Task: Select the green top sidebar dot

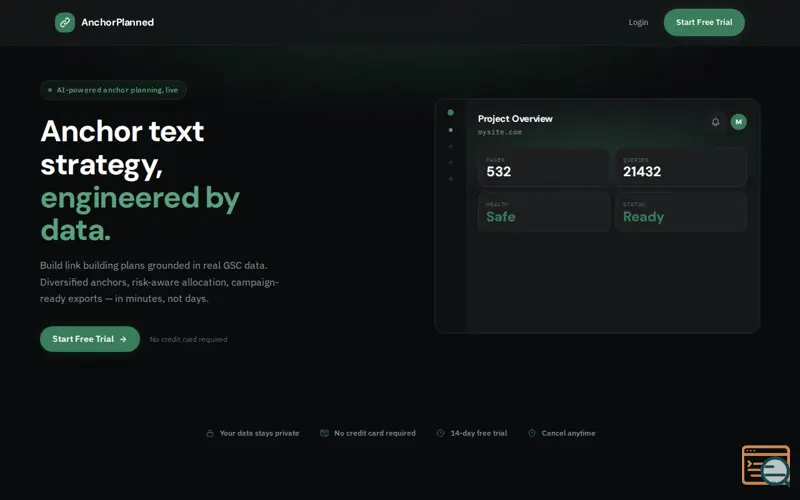Action: coord(451,112)
